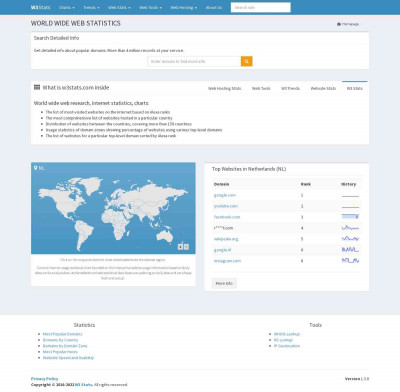Click the facebook.com history sparkline
Screen dimensions: 400x392
tap(350, 217)
